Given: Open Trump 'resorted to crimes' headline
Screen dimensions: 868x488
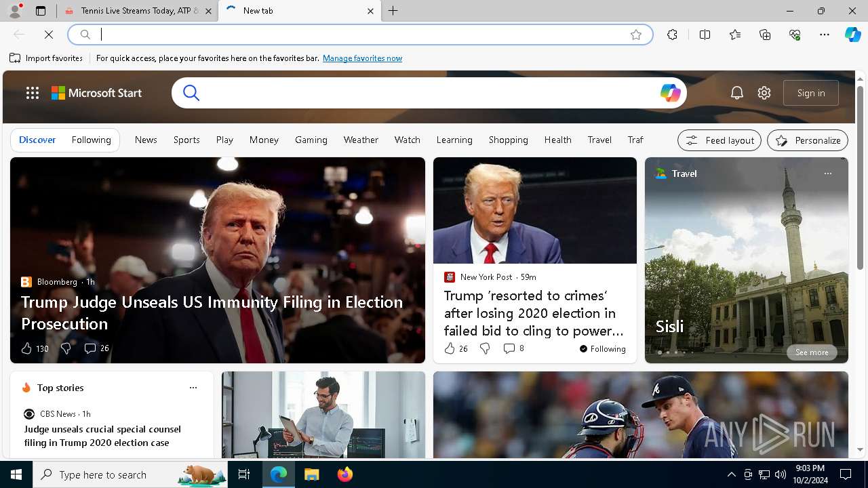Looking at the screenshot, I should 534,313.
